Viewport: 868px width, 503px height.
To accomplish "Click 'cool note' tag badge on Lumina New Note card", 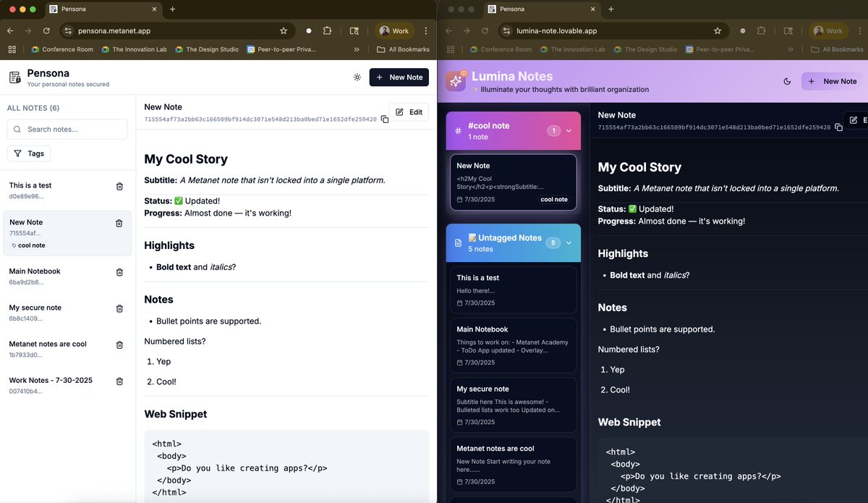I will coord(554,199).
